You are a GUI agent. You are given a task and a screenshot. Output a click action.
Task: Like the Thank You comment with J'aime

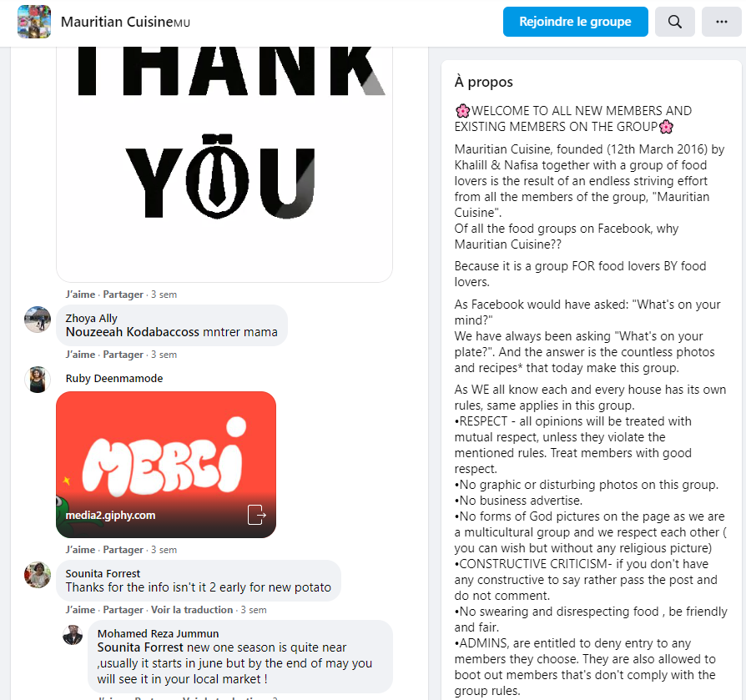(80, 295)
